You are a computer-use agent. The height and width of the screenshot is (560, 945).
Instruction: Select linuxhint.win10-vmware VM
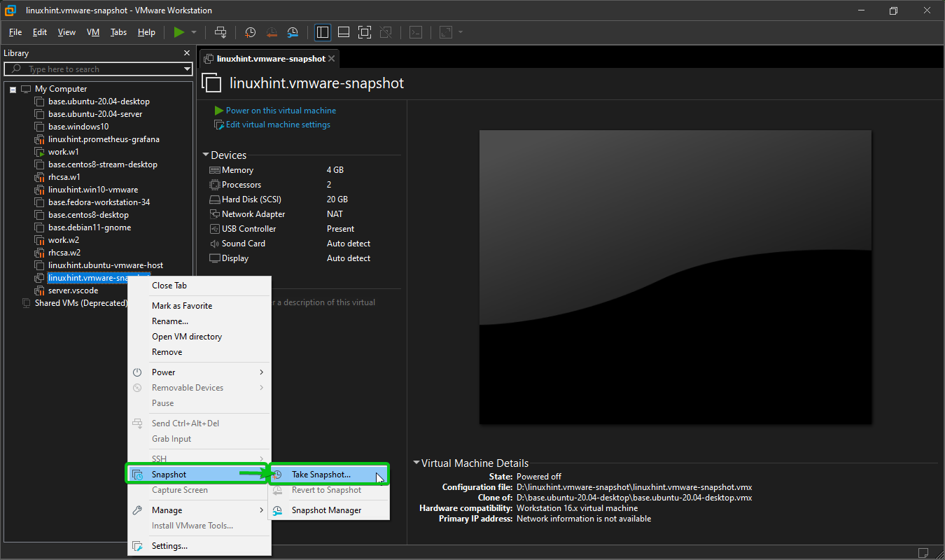pos(93,190)
